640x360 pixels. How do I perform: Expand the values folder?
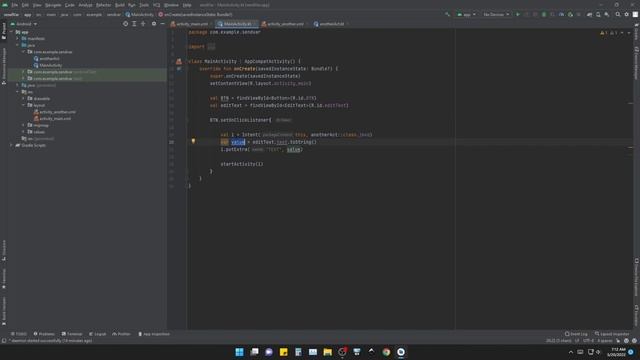point(23,132)
